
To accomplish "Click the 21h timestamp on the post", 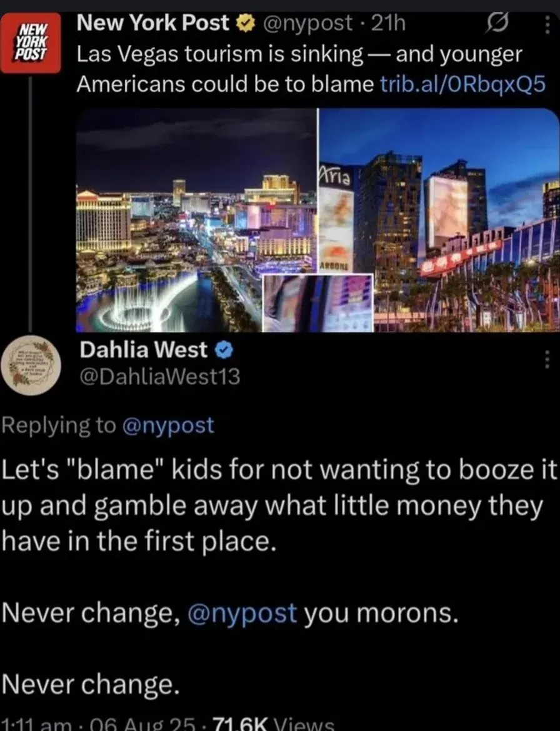I will coord(388,23).
